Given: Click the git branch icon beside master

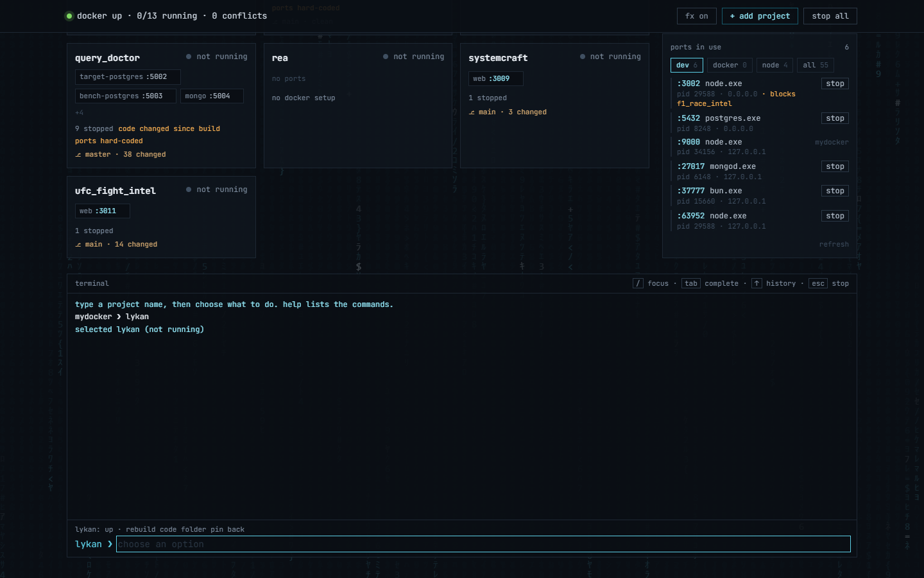Looking at the screenshot, I should coord(78,155).
